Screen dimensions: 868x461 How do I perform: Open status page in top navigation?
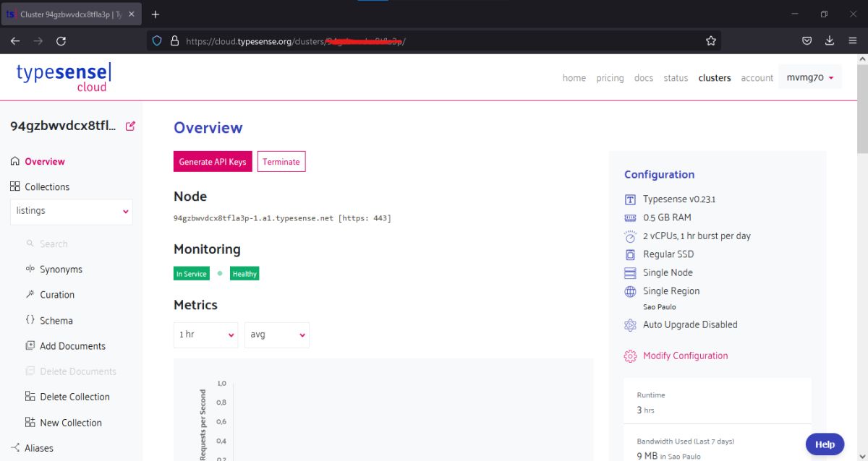pos(676,78)
